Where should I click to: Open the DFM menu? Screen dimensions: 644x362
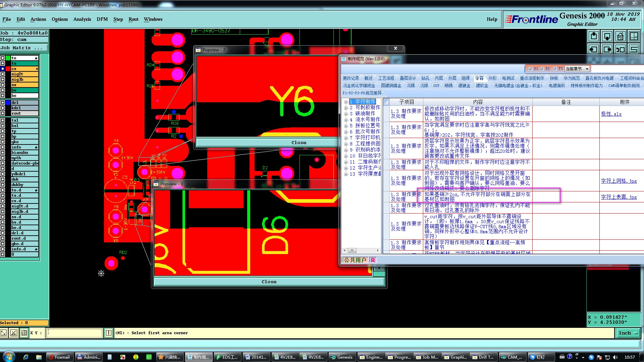(x=102, y=19)
